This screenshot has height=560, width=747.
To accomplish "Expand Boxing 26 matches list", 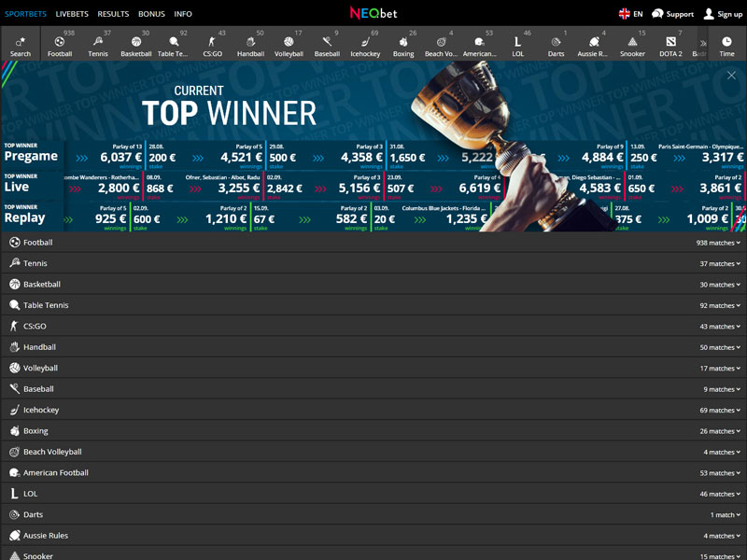I will point(720,431).
